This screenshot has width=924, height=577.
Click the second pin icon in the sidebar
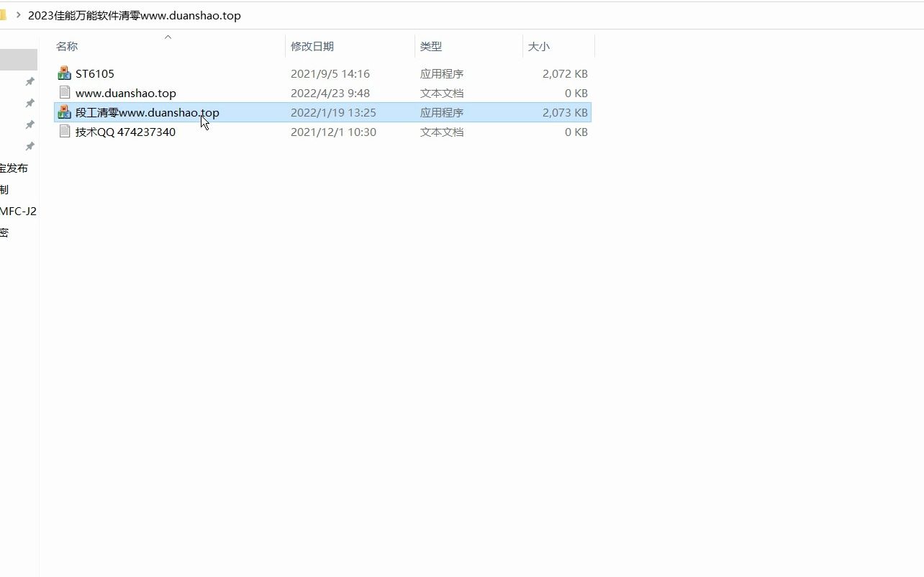click(x=30, y=103)
